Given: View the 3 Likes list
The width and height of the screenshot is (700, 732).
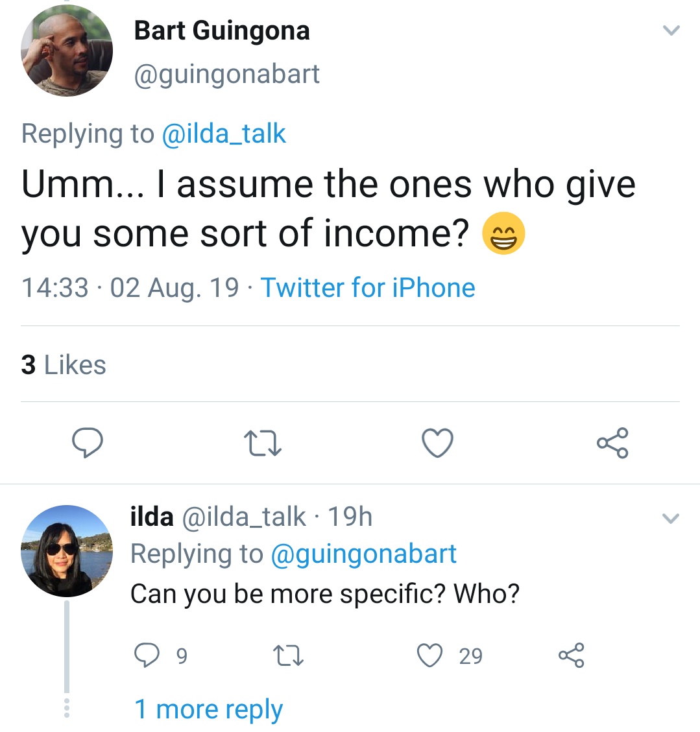Looking at the screenshot, I should pos(64,364).
